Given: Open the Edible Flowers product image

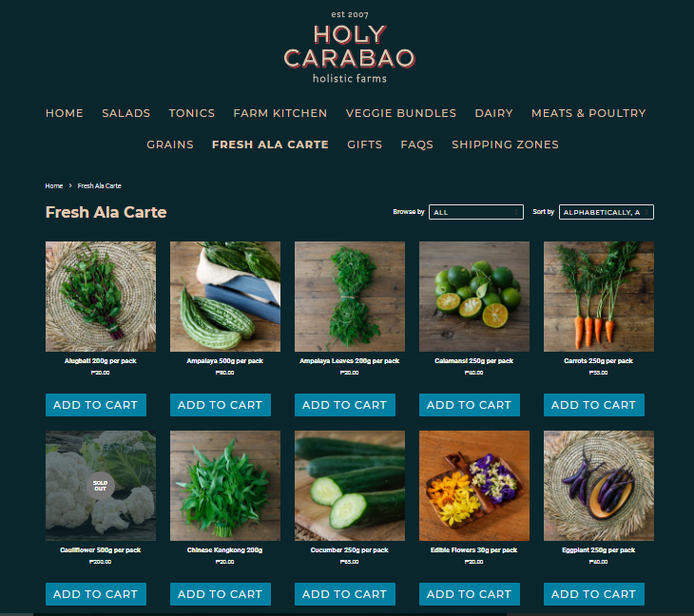Looking at the screenshot, I should point(474,486).
